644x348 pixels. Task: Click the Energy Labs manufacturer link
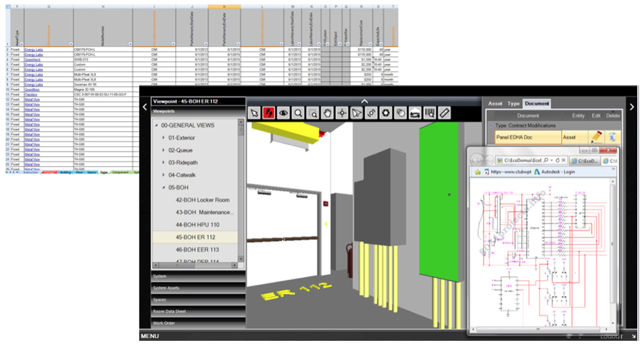click(x=34, y=50)
